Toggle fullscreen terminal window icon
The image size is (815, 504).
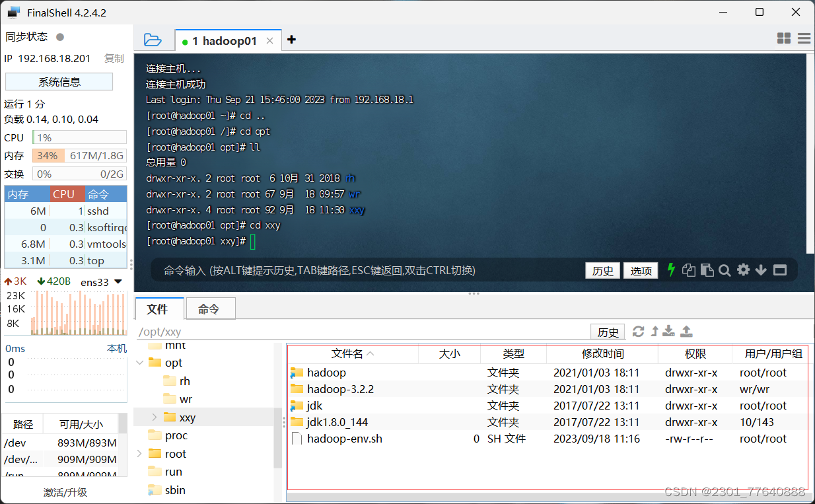(780, 270)
